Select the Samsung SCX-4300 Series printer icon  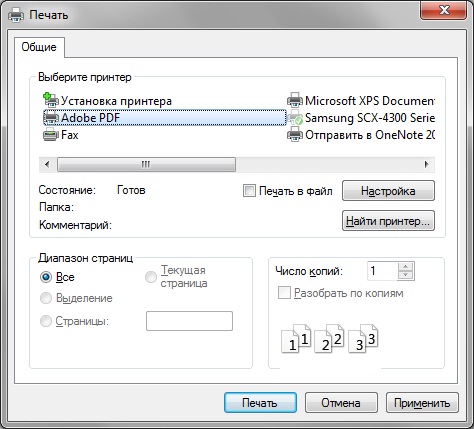295,118
